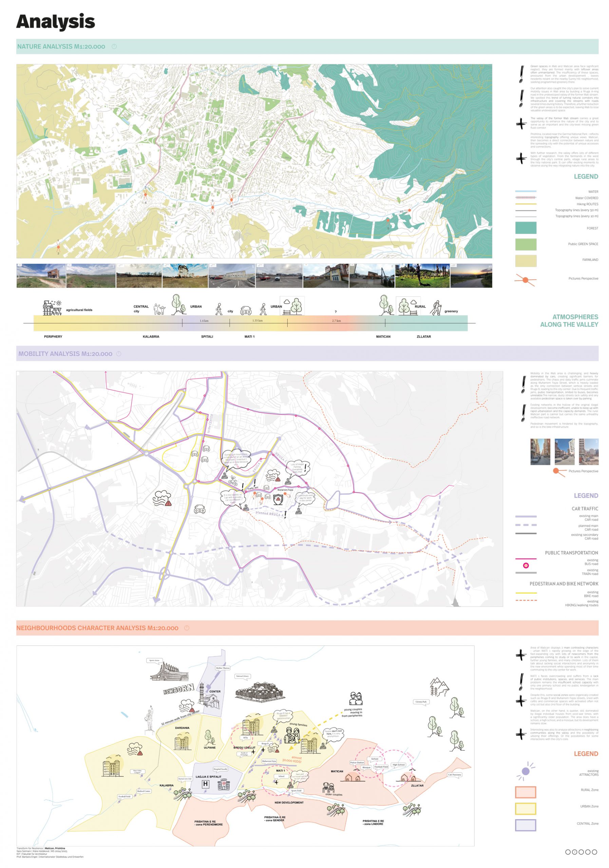Viewport: 609px width, 868px height.
Task: Click the shield warning icon below Muharrem Fejza
Action: [x=278, y=500]
